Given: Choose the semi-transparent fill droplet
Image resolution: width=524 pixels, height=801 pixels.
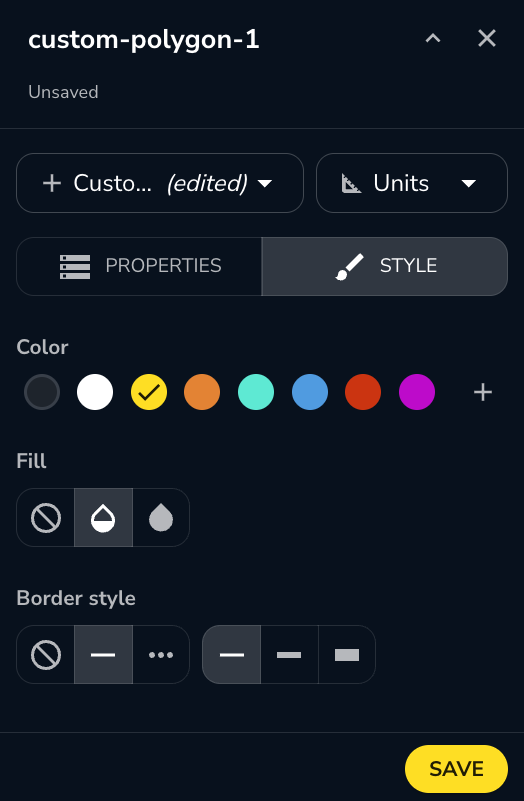Looking at the screenshot, I should pyautogui.click(x=103, y=517).
